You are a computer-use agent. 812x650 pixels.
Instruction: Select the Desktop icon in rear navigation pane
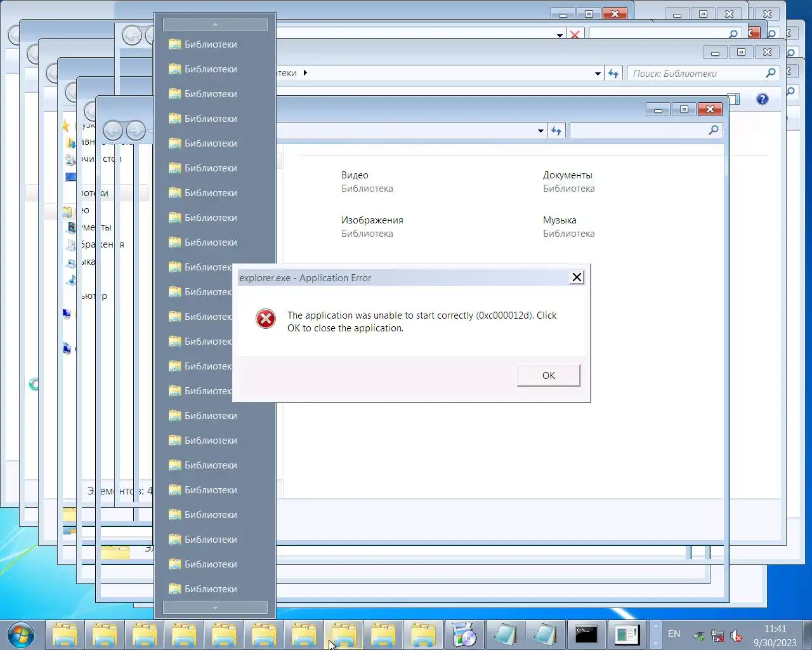[70, 176]
